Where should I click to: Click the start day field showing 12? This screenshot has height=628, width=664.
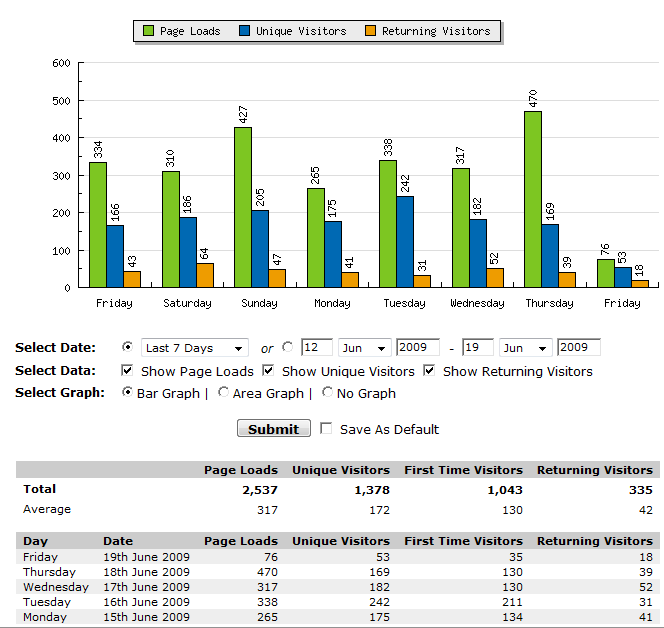(316, 347)
